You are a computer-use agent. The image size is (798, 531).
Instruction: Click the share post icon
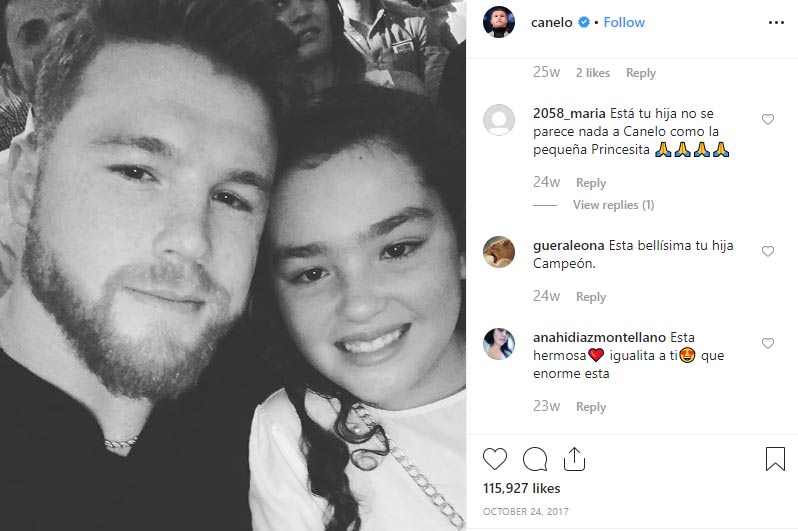[x=575, y=459]
